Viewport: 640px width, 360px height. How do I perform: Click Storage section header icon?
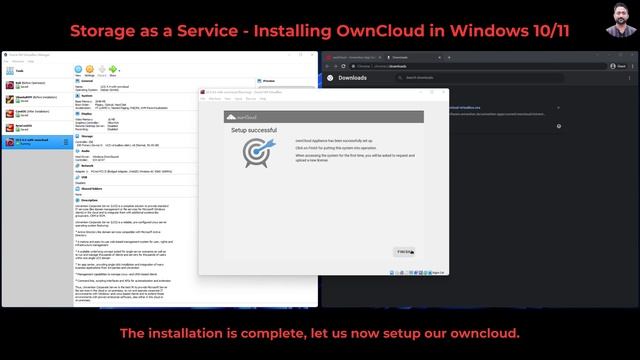coord(78,136)
